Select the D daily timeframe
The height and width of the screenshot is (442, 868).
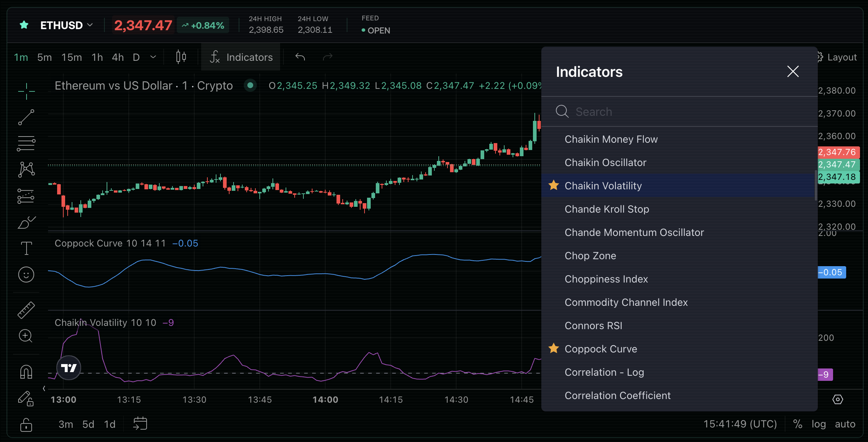(136, 57)
